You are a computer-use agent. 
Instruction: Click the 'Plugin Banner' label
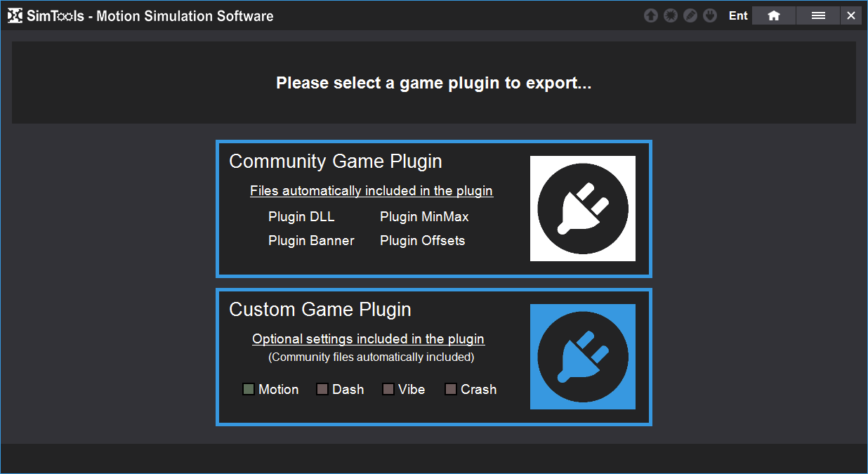point(311,241)
